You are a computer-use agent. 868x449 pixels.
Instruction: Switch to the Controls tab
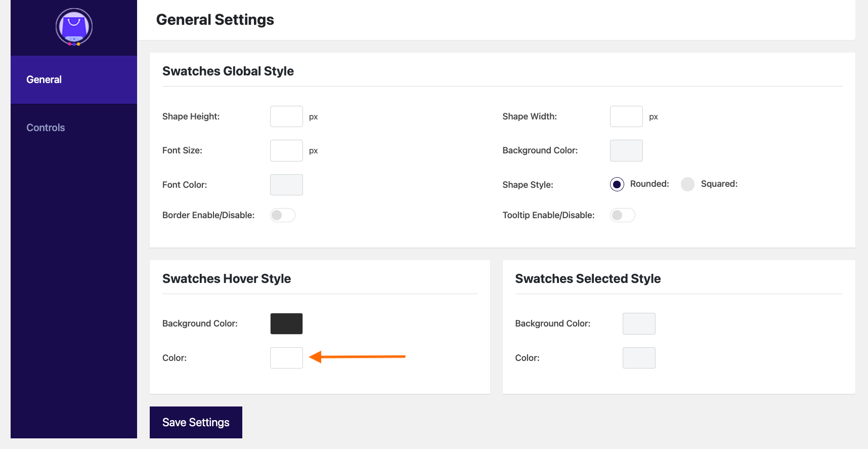[74, 128]
